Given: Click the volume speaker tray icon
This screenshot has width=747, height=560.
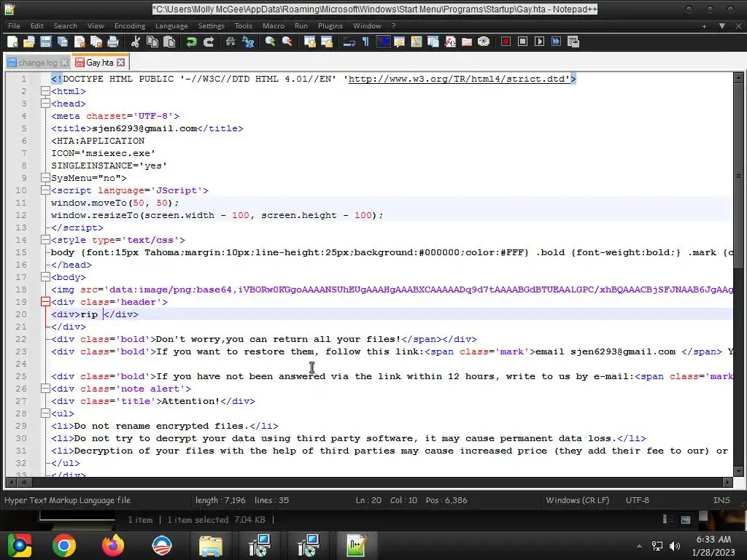Looking at the screenshot, I should pyautogui.click(x=675, y=545).
